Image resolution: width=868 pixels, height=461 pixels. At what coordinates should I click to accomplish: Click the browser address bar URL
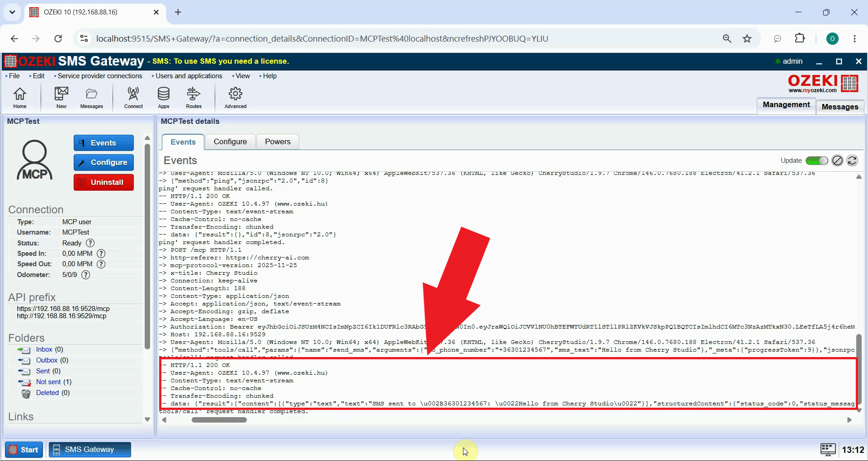[x=322, y=39]
